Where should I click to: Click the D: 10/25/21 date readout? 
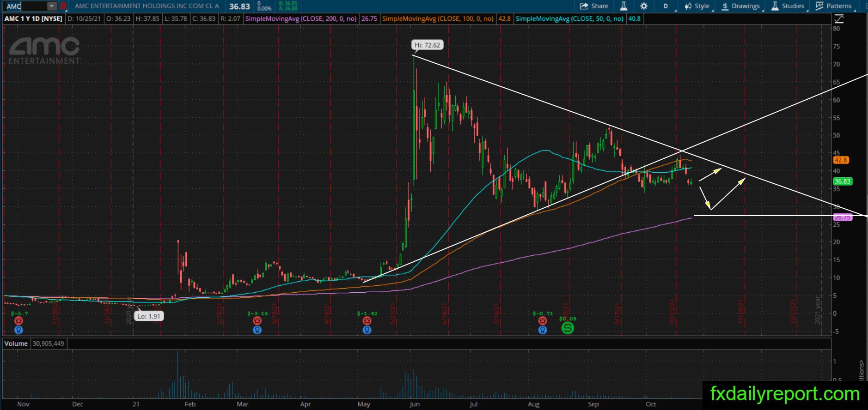[85, 19]
